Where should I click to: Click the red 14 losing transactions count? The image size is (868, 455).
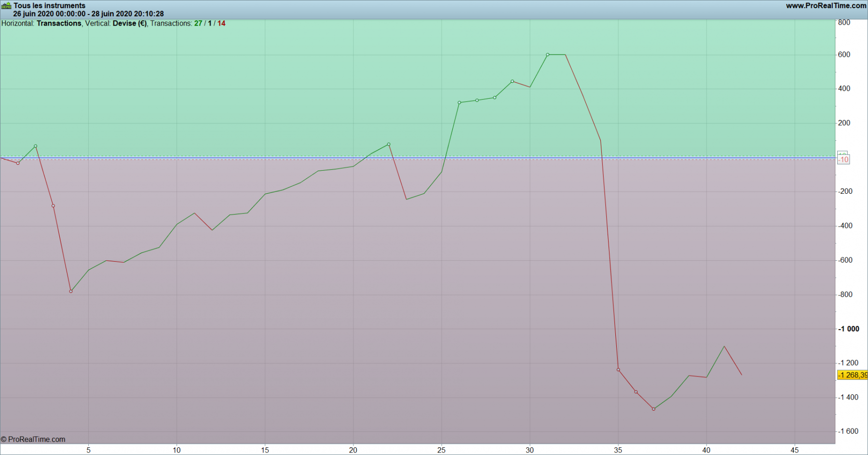pos(221,23)
